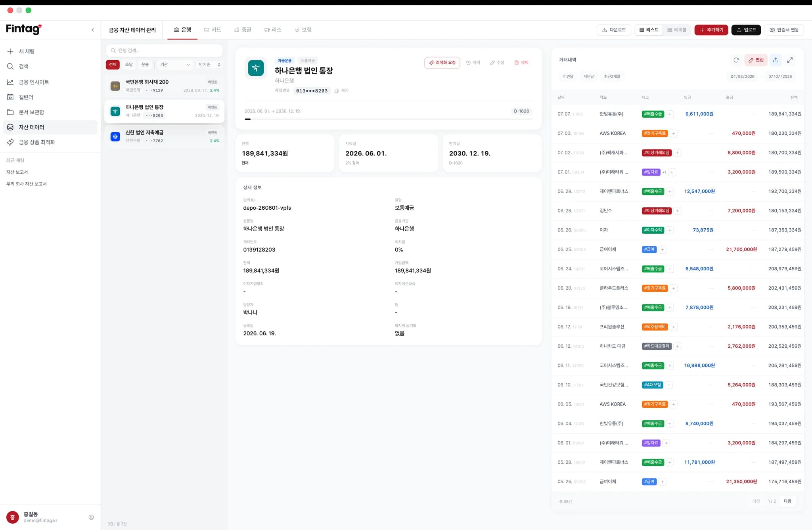Add a tag to the 프리원솔루션 row

click(674, 327)
